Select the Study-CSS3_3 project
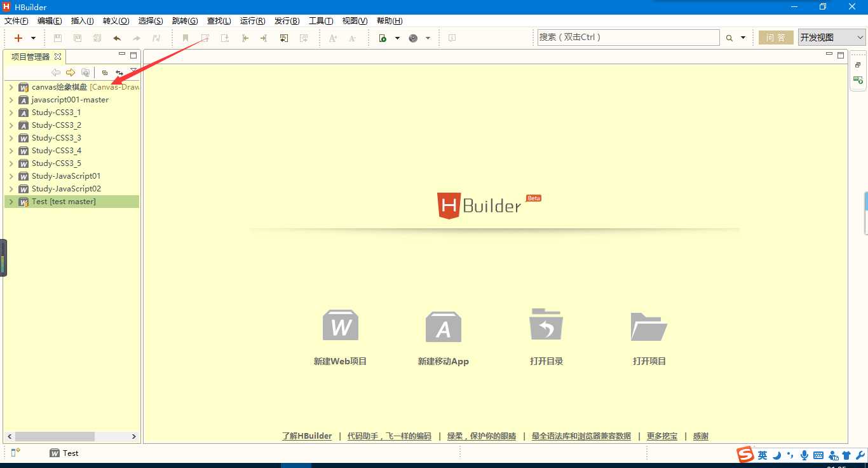 point(56,138)
